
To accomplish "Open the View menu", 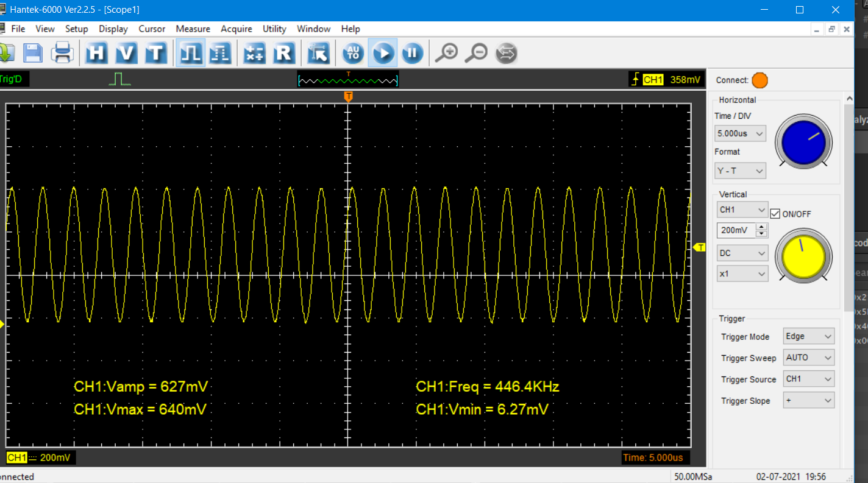I will [x=45, y=29].
